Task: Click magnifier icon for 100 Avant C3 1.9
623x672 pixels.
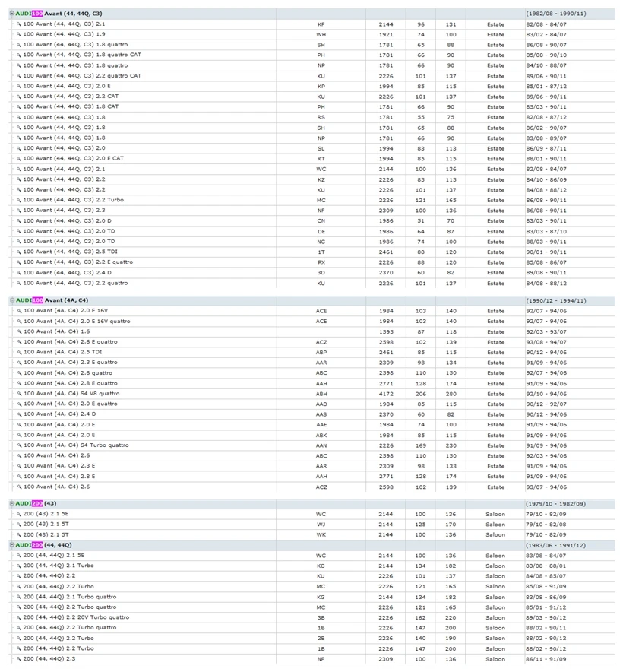Action: tap(19, 35)
